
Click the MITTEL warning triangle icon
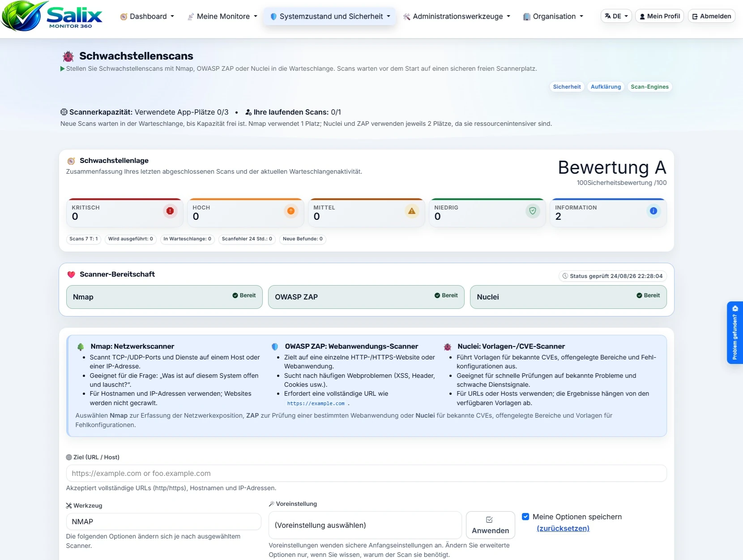tap(412, 211)
